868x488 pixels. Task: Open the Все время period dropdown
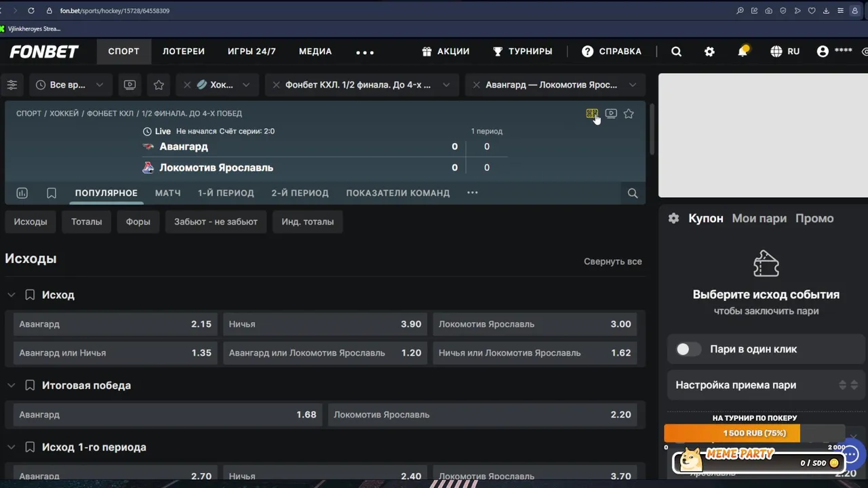pyautogui.click(x=71, y=85)
